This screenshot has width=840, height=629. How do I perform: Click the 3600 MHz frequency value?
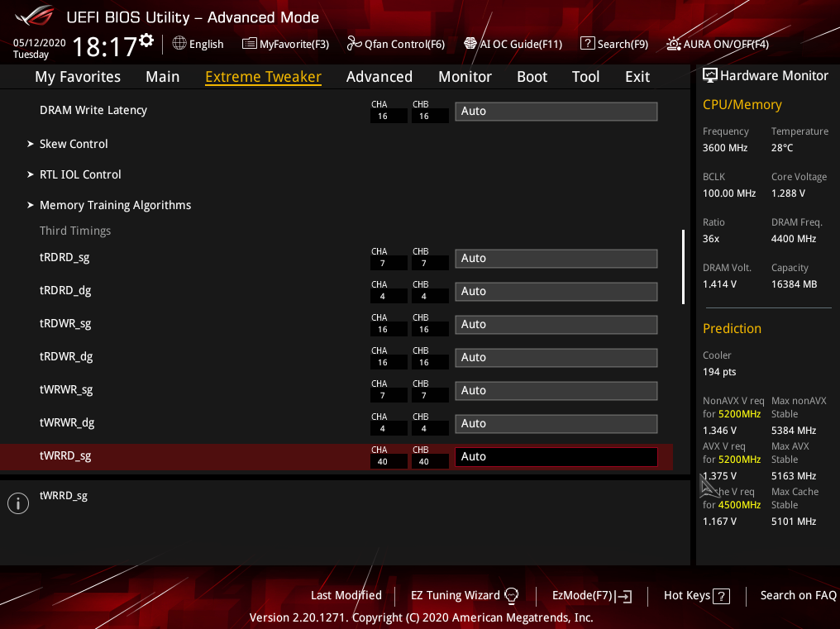[725, 148]
